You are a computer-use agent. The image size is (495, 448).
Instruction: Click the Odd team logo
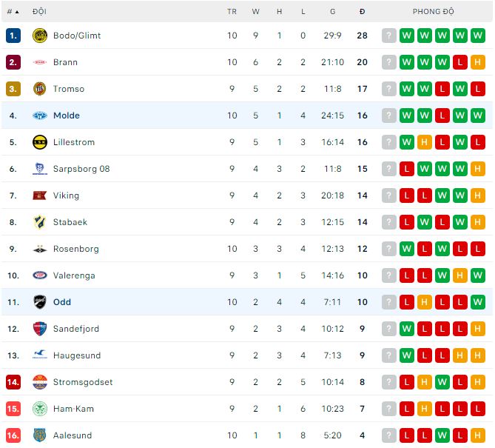[x=40, y=302]
